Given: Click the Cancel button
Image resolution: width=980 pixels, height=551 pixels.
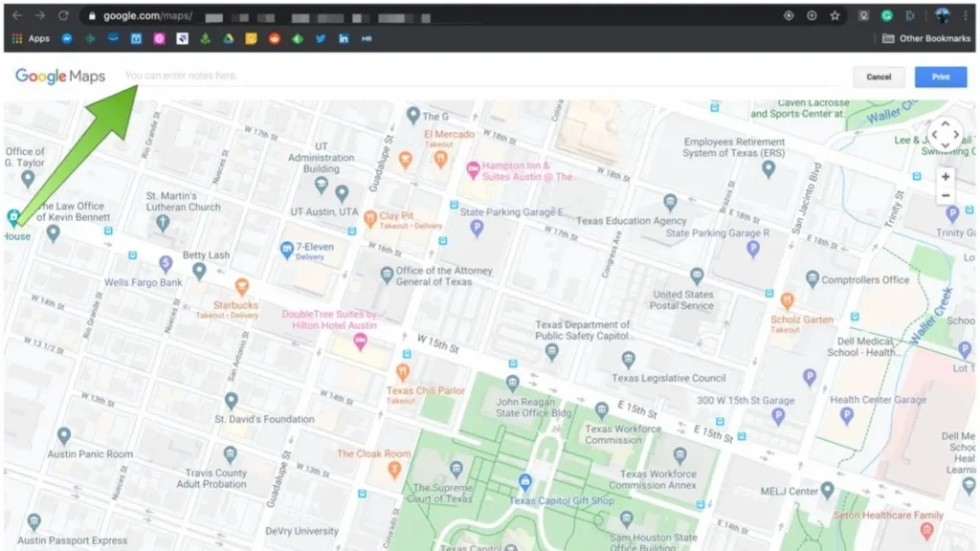Looking at the screenshot, I should click(879, 77).
